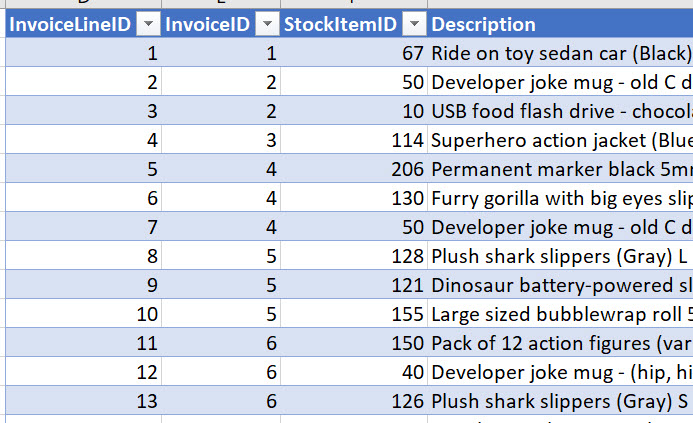693x423 pixels.
Task: Expand the StockItemID filter dropdown
Action: [414, 25]
